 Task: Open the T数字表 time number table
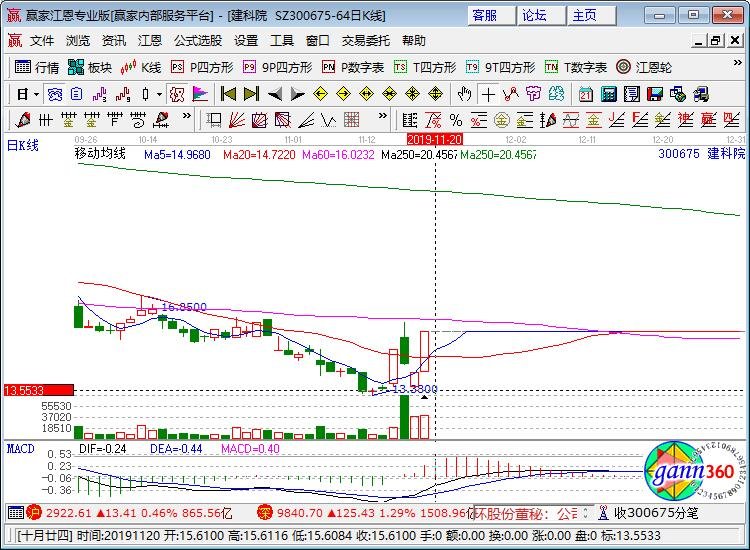click(576, 67)
